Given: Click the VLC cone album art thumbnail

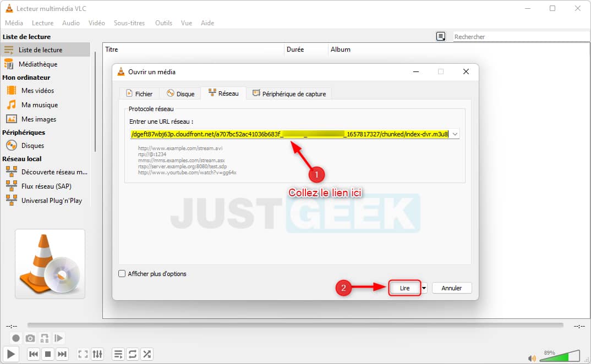Looking at the screenshot, I should click(50, 264).
